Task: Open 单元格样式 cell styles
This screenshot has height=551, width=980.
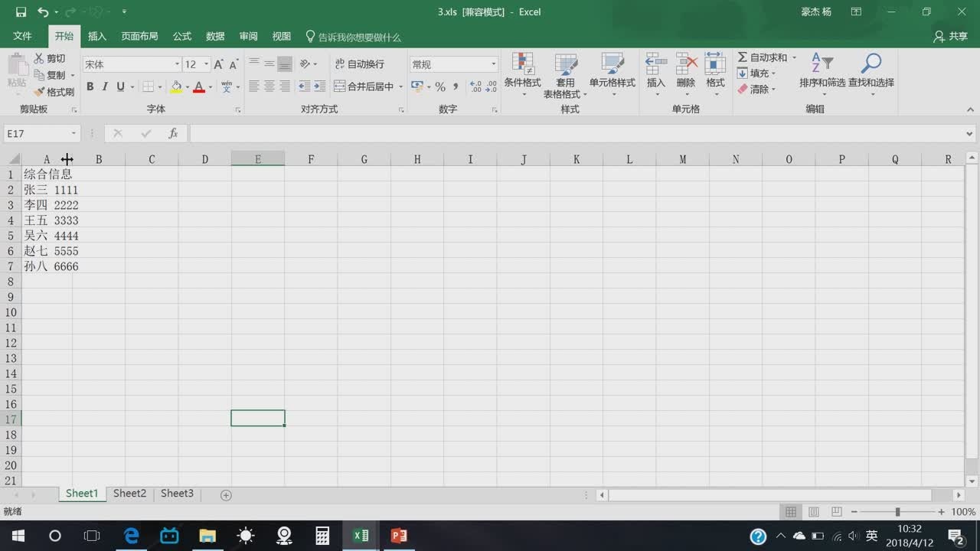Action: (x=612, y=75)
